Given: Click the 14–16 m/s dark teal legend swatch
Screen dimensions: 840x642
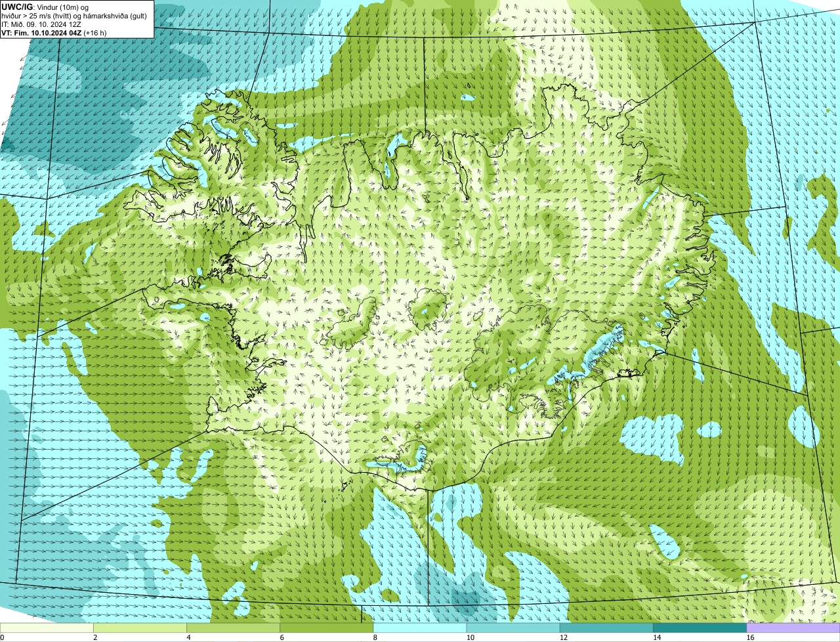Looking at the screenshot, I should click(x=700, y=628).
